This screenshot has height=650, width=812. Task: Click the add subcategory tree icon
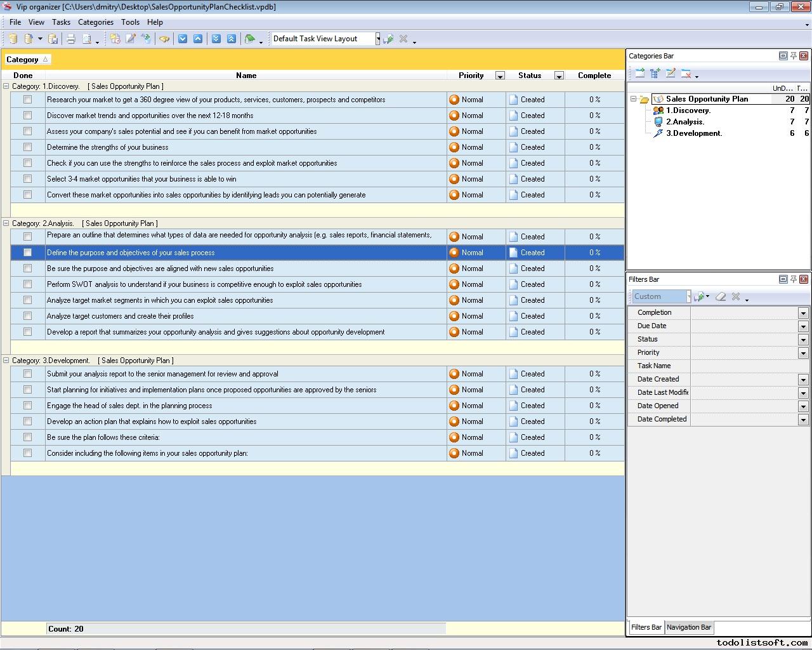(655, 74)
